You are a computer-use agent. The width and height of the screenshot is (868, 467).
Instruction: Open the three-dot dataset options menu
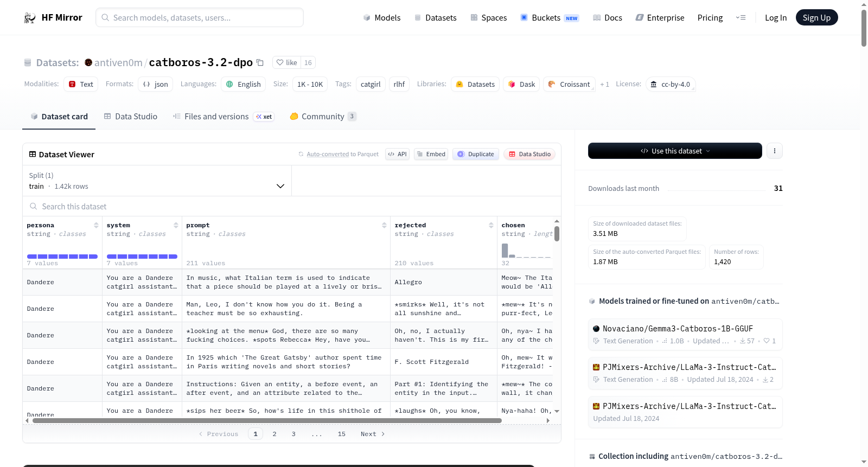[x=775, y=151]
